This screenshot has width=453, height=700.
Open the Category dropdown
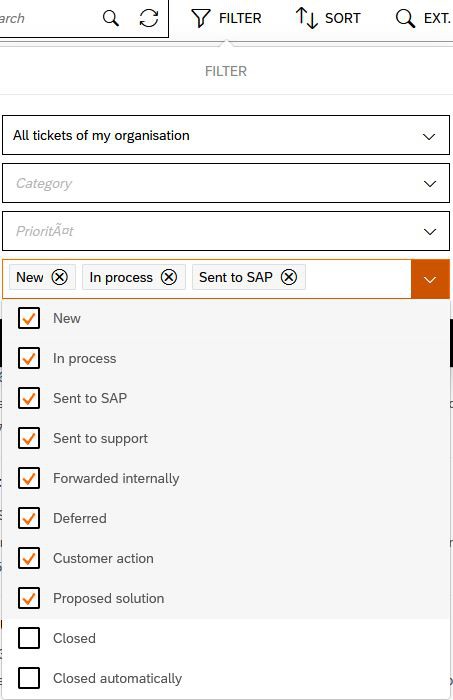[226, 183]
